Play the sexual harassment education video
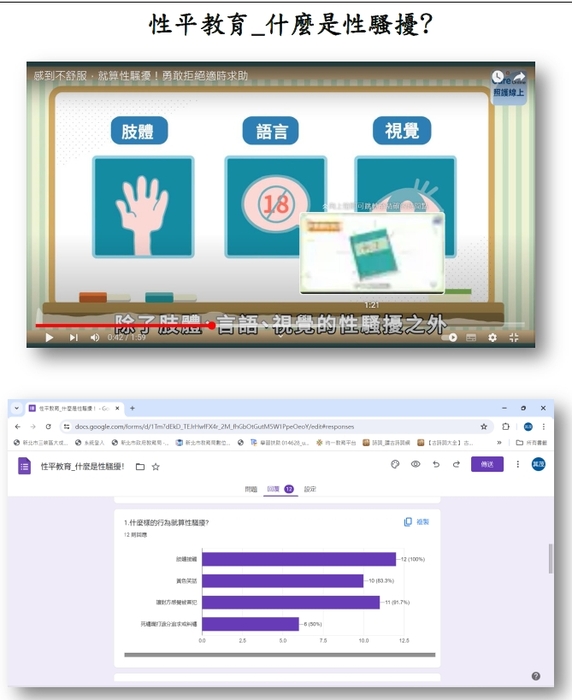Viewport: 572px width, 700px height. 49,338
